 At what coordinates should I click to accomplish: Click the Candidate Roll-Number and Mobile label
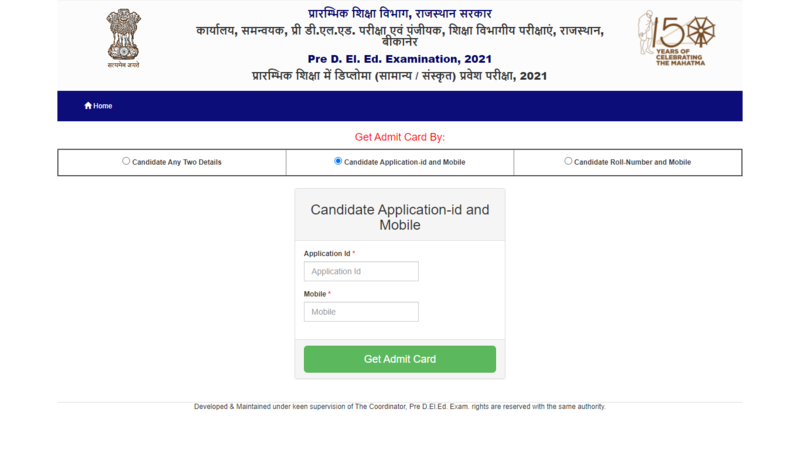(x=632, y=162)
